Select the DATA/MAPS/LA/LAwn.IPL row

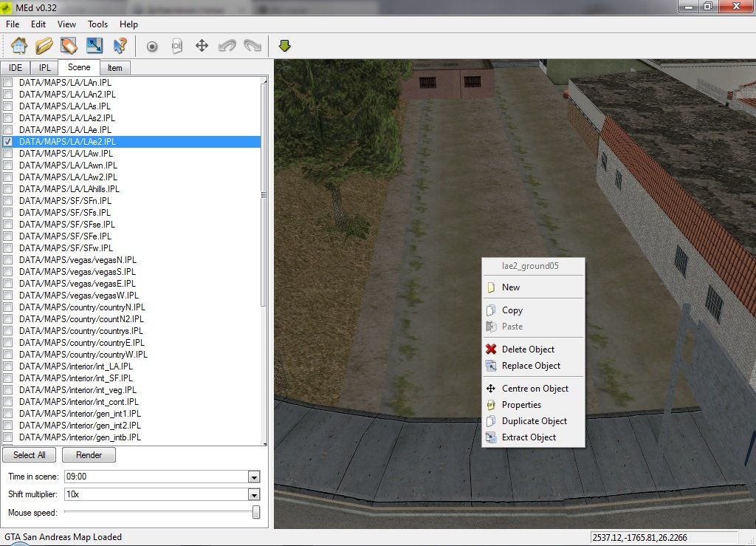131,165
